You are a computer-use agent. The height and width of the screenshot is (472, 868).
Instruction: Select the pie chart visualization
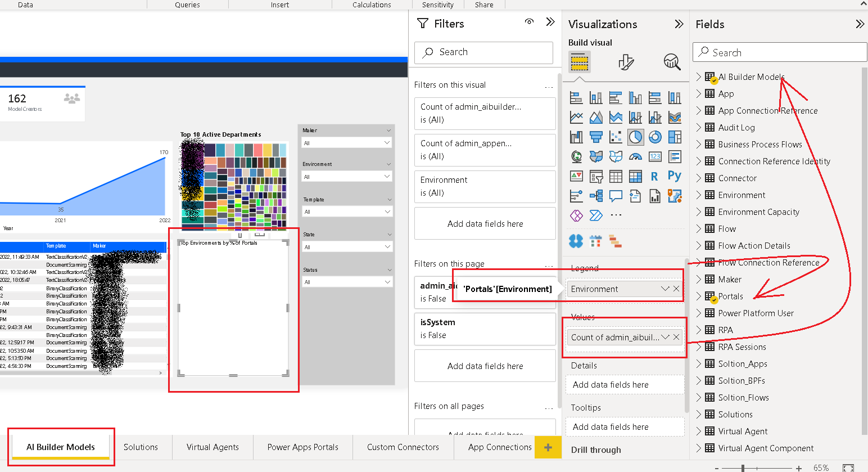coord(635,137)
